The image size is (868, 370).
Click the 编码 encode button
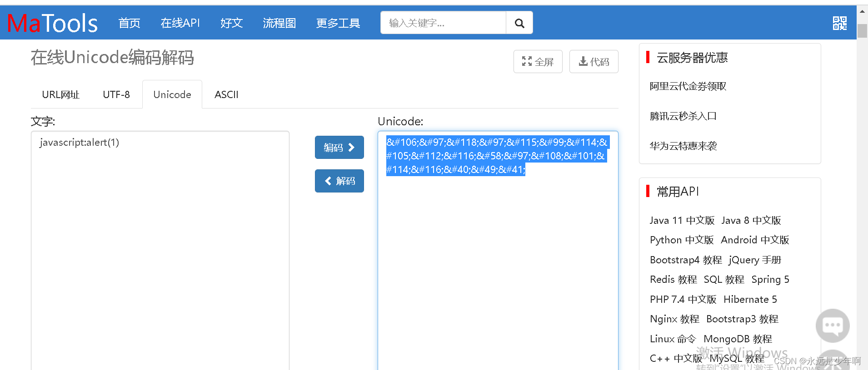coord(339,148)
